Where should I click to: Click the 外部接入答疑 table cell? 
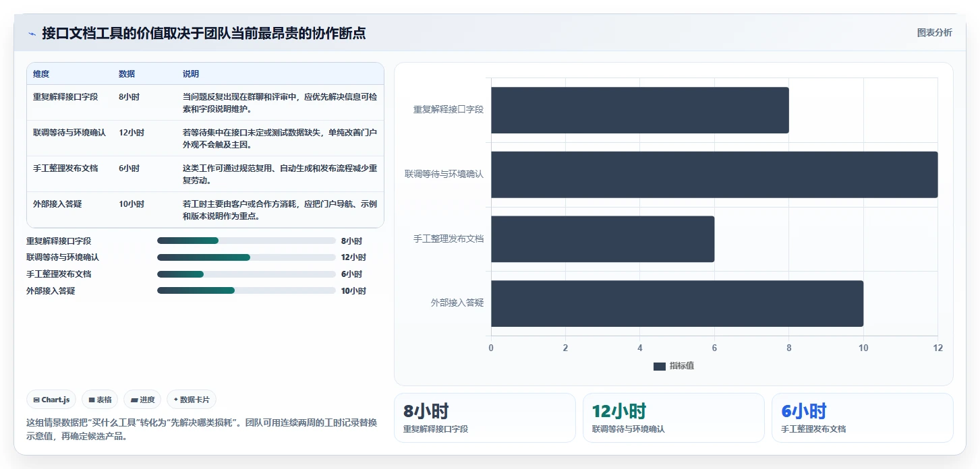tap(57, 204)
